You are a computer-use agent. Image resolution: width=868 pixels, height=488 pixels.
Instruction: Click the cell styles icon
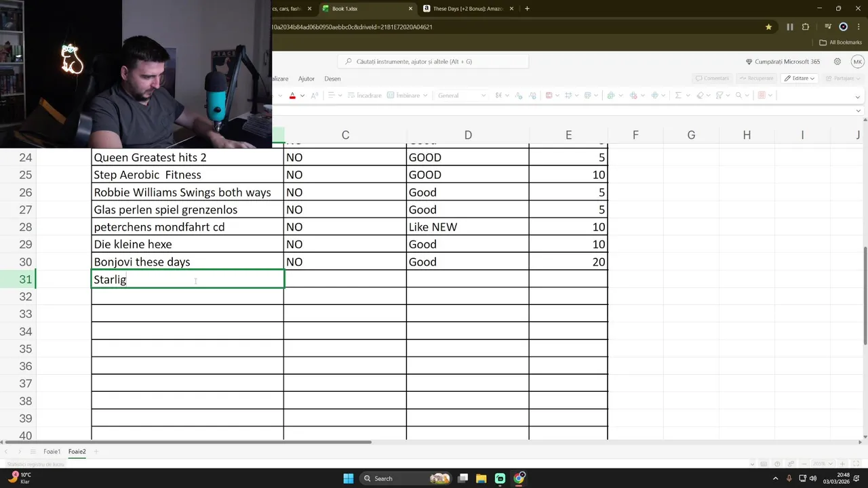click(588, 96)
